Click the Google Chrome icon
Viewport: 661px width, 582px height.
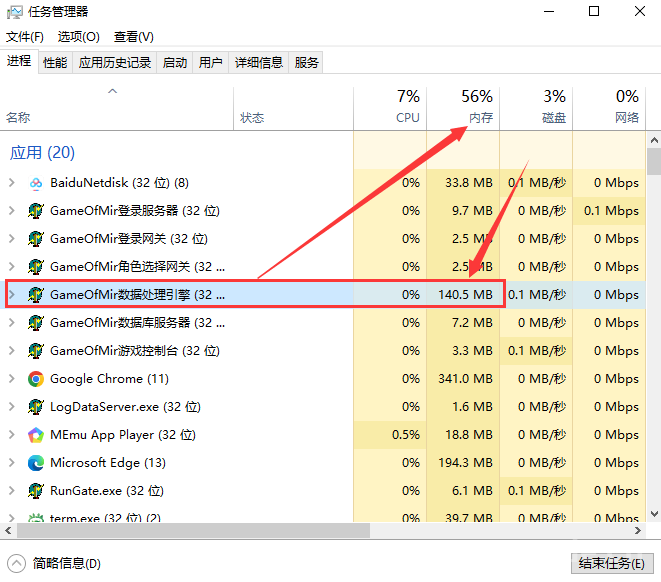tap(36, 379)
